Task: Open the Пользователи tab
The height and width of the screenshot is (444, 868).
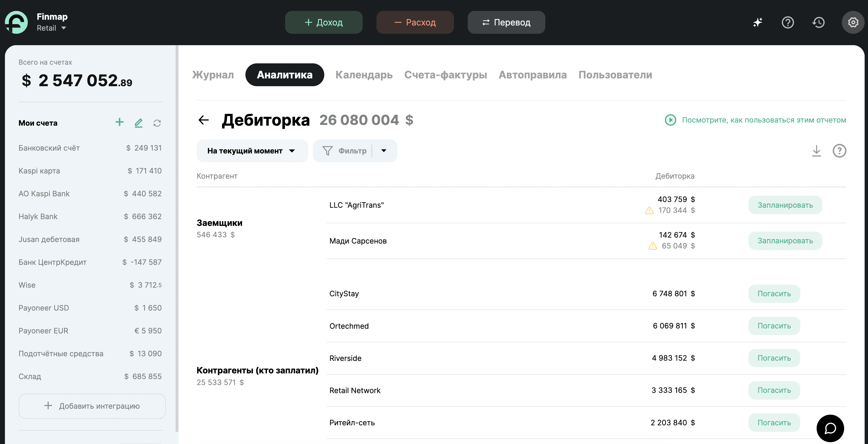Action: [615, 75]
